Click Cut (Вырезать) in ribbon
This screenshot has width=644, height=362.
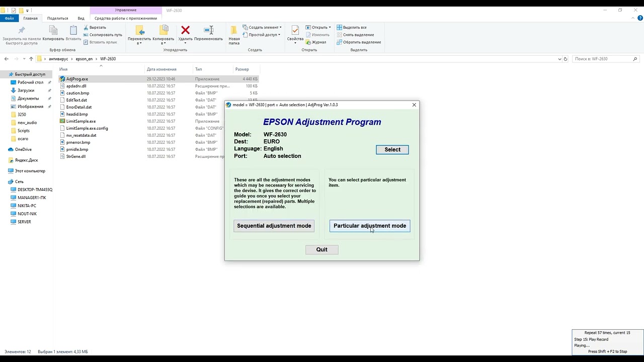coord(95,27)
